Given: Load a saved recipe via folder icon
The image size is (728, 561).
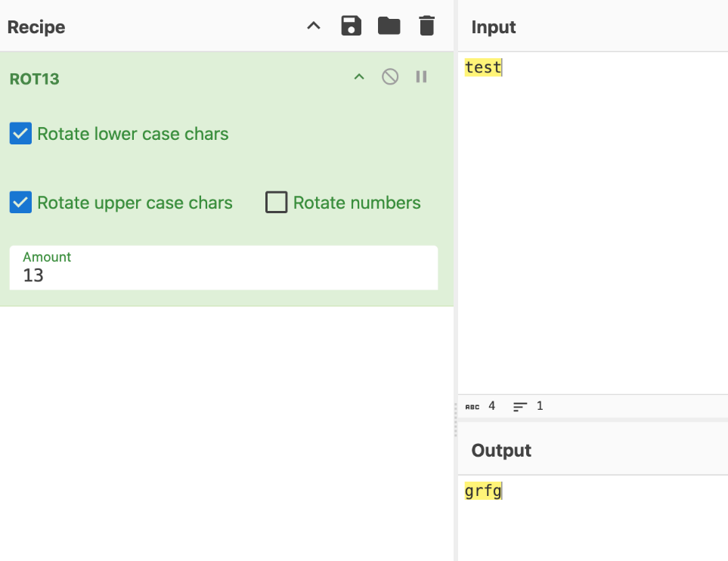Looking at the screenshot, I should [389, 26].
